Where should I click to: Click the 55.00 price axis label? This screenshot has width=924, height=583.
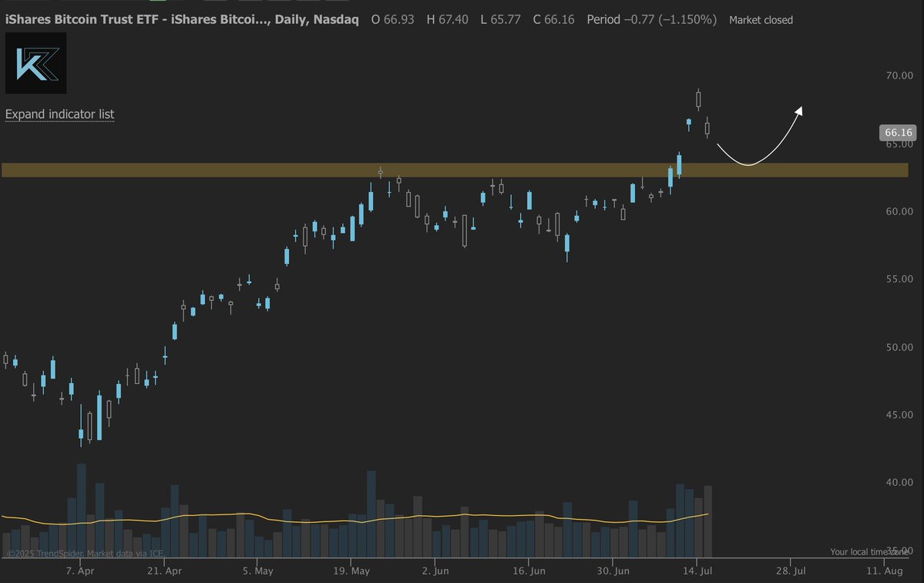[x=899, y=279]
